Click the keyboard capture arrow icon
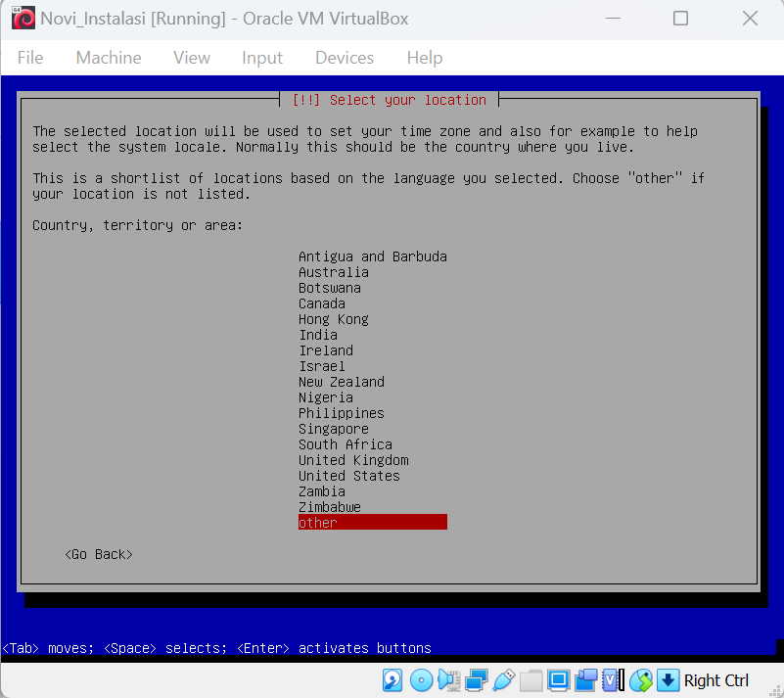 [x=668, y=680]
